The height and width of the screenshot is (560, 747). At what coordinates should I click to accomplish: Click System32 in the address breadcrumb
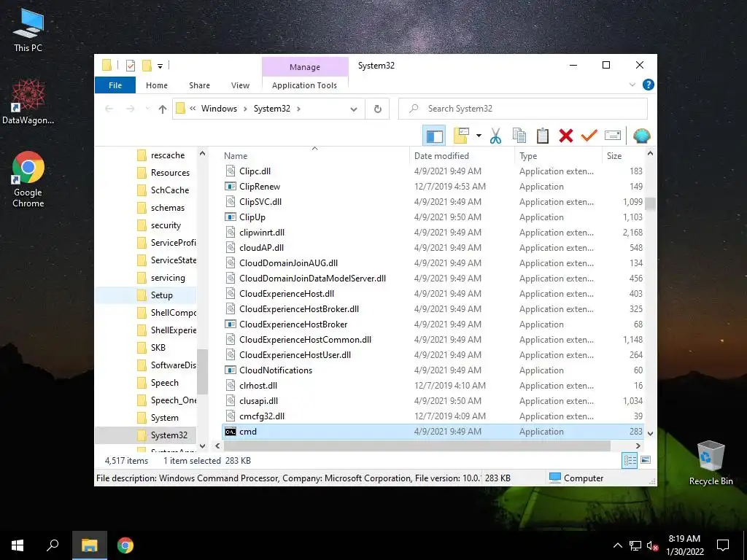tap(271, 109)
